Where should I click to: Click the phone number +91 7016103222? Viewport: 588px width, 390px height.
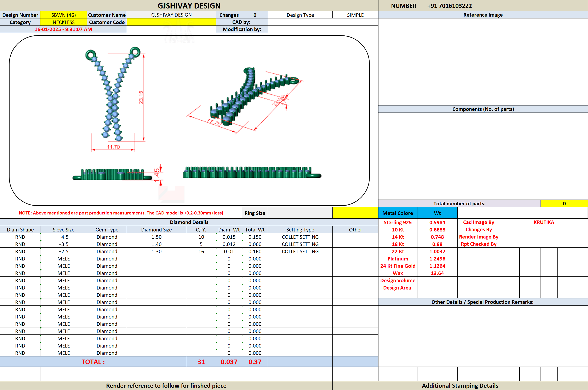click(x=449, y=6)
